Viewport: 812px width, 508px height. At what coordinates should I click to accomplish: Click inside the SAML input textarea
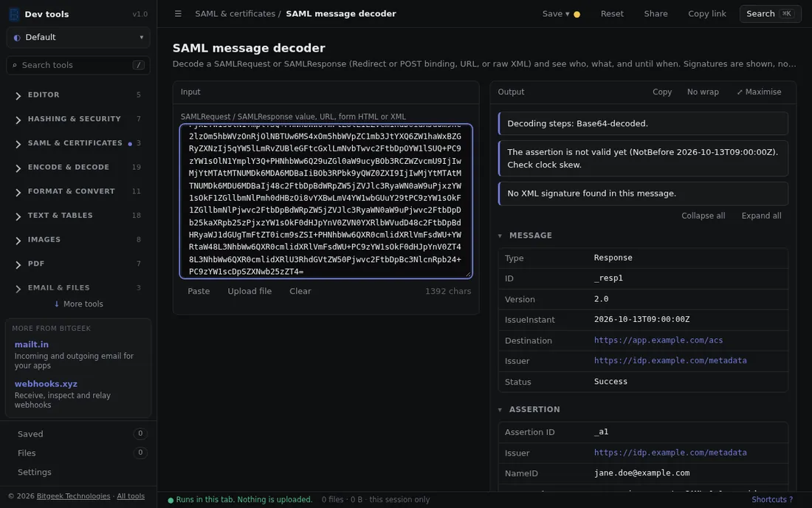[x=326, y=201]
